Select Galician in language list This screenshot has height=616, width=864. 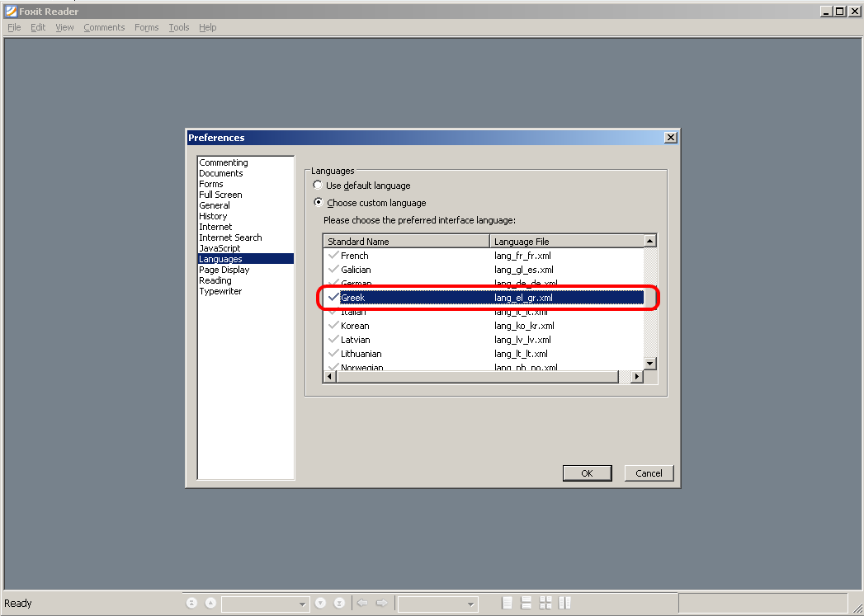[x=356, y=270]
